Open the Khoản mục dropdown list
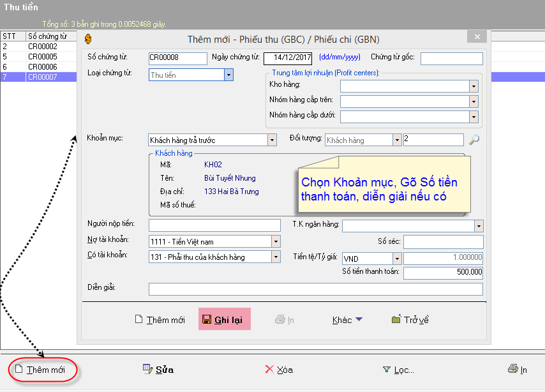The height and width of the screenshot is (392, 545). tap(272, 140)
